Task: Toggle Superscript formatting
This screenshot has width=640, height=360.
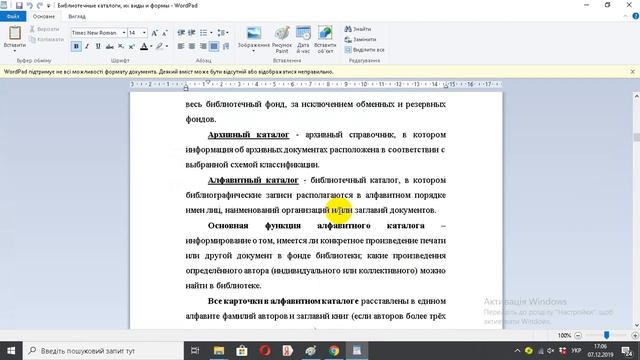Action: click(131, 46)
